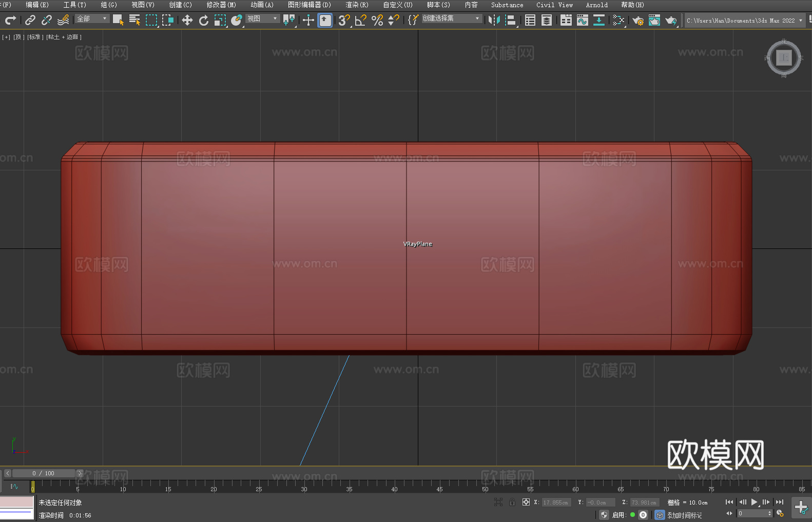
Task: Expand the 创建选择集 named selection dropdown
Action: coord(452,18)
